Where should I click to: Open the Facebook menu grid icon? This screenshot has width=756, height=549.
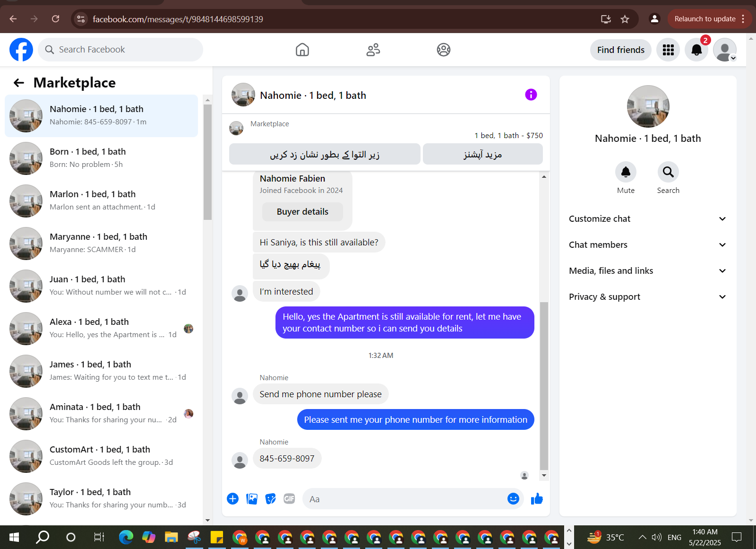pyautogui.click(x=668, y=50)
